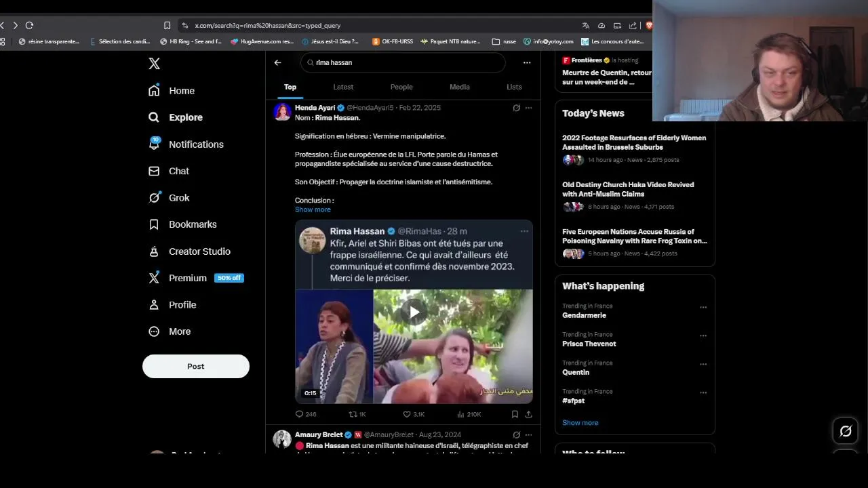
Task: Open #sfpst trending topic
Action: pos(573,401)
